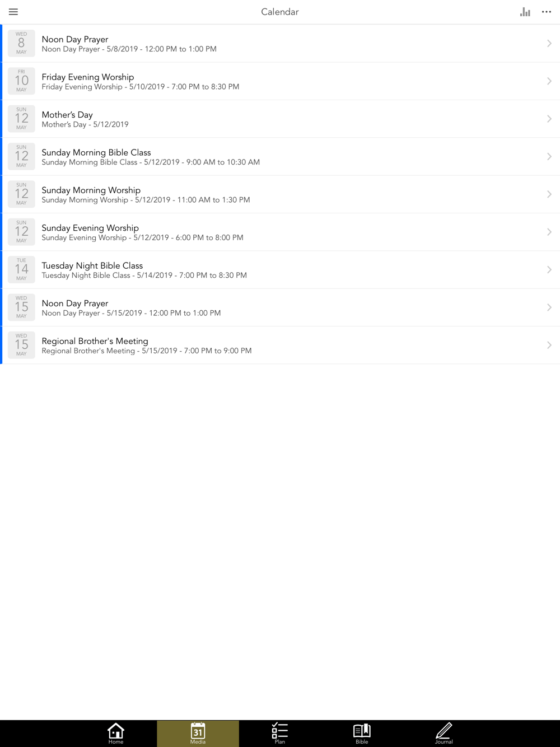Expand the Sunday Morning Worship chevron
The width and height of the screenshot is (560, 747).
point(549,194)
